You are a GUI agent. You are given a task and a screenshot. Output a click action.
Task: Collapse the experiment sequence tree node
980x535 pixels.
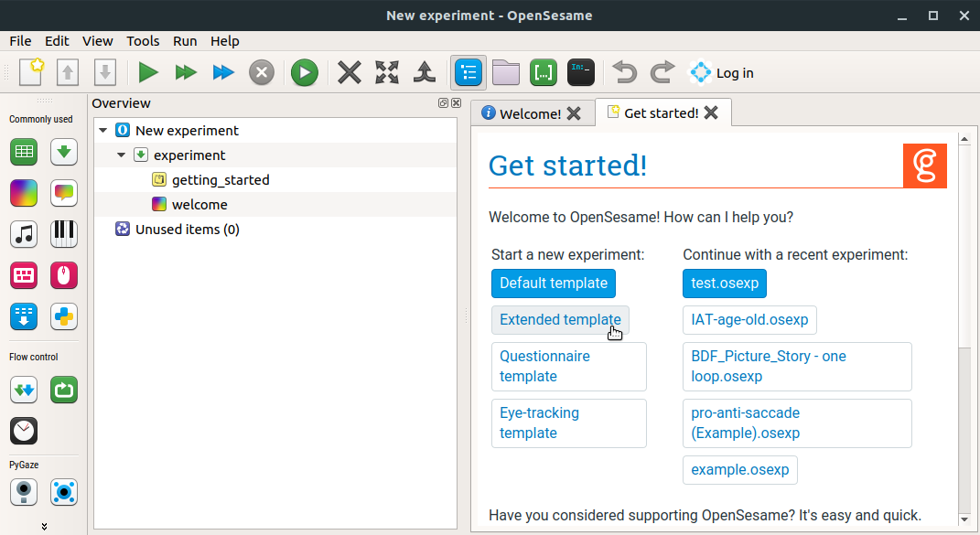click(122, 155)
